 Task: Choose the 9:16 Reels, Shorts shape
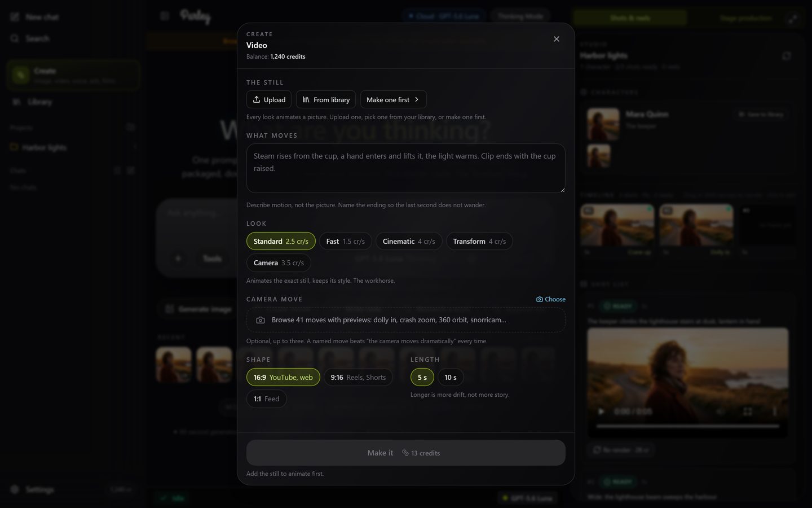pos(358,377)
